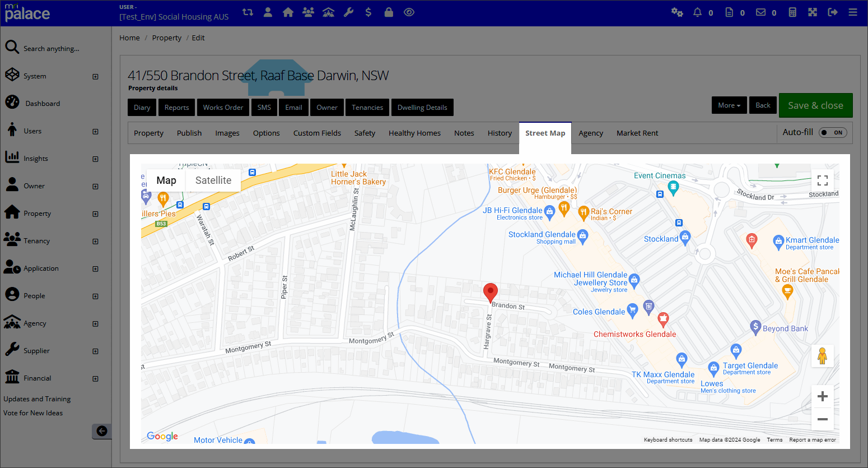
Task: Expand the Supplier sidebar section
Action: [x=95, y=351]
